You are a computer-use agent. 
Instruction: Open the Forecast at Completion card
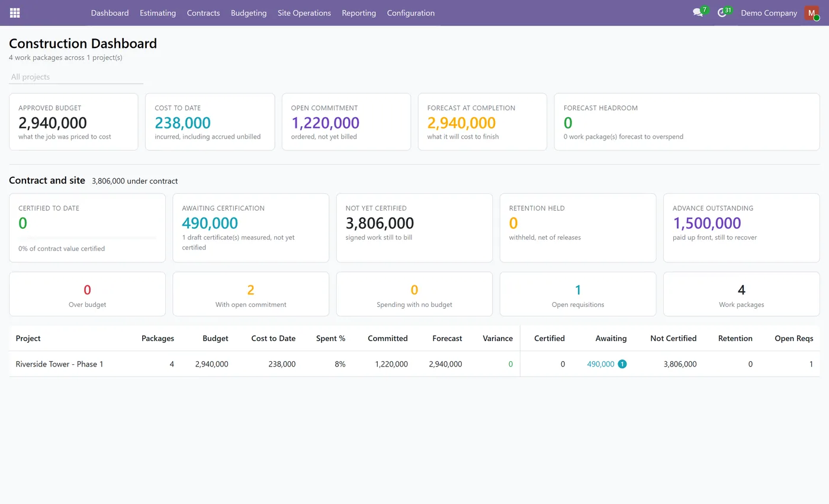tap(482, 121)
